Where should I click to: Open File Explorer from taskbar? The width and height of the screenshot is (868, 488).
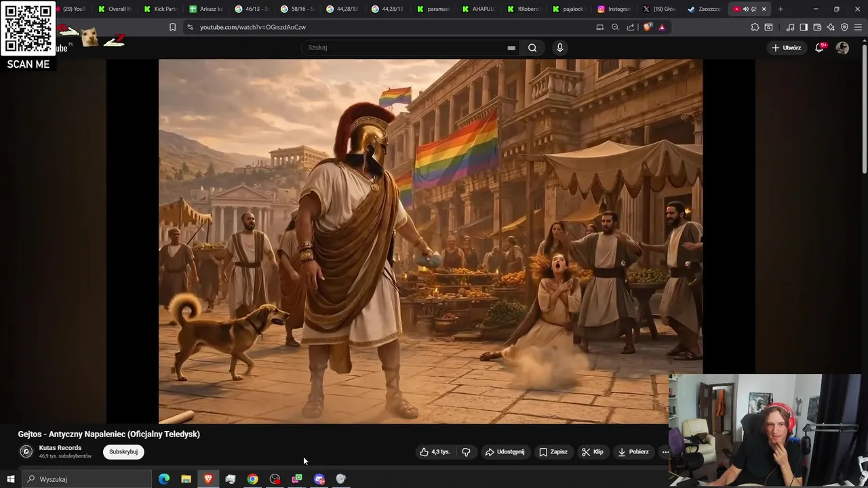pos(186,479)
